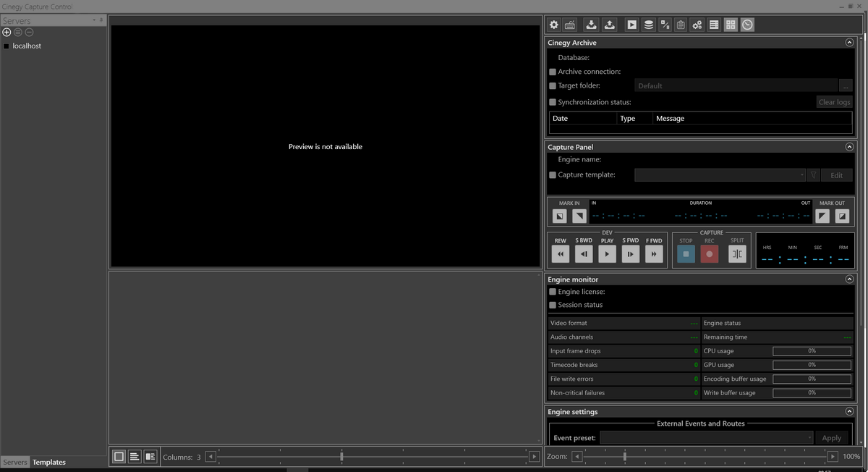868x472 pixels.
Task: Click the S FWD step forward button
Action: click(x=631, y=254)
